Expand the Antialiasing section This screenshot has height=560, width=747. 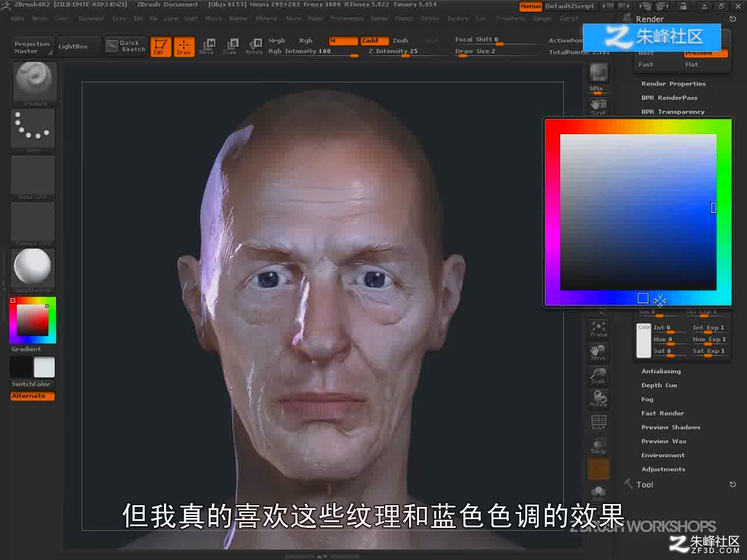pyautogui.click(x=661, y=372)
